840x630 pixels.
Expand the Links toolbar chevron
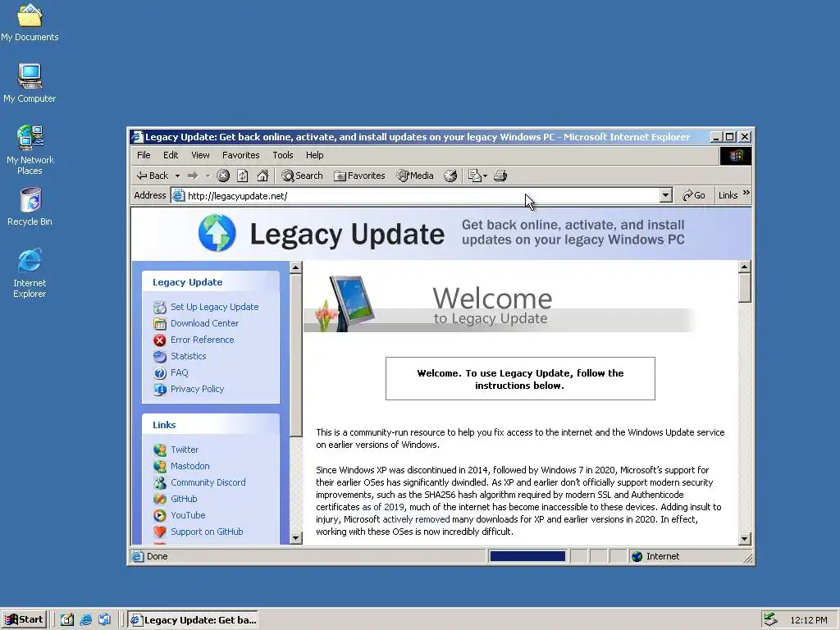pos(746,193)
